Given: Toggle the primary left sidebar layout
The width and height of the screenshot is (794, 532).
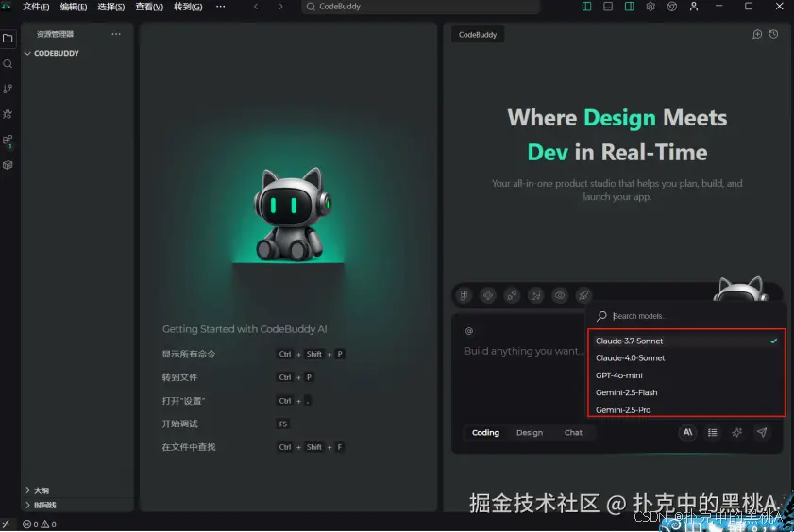Looking at the screenshot, I should click(586, 7).
